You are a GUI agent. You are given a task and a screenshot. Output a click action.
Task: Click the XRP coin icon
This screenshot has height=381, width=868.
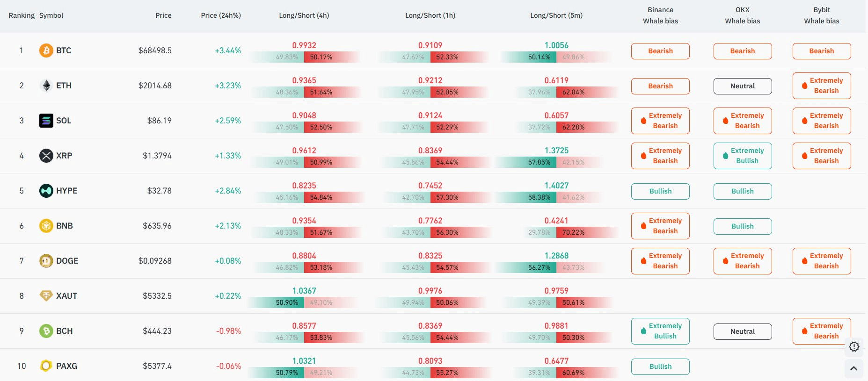click(x=46, y=156)
